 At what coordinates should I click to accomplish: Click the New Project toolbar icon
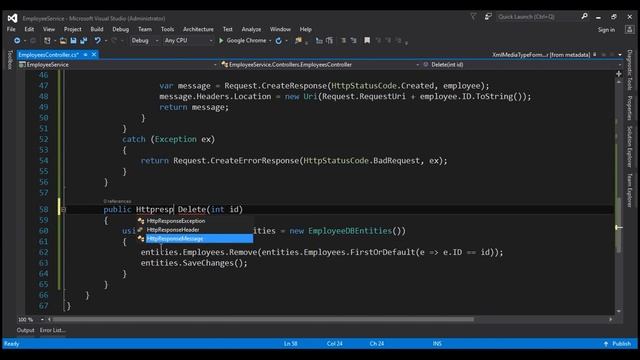coord(48,40)
